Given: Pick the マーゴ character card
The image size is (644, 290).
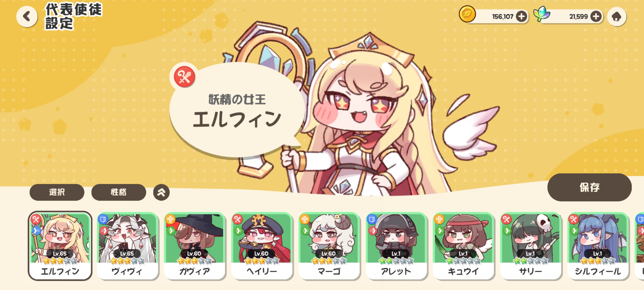Looking at the screenshot, I should 329,246.
